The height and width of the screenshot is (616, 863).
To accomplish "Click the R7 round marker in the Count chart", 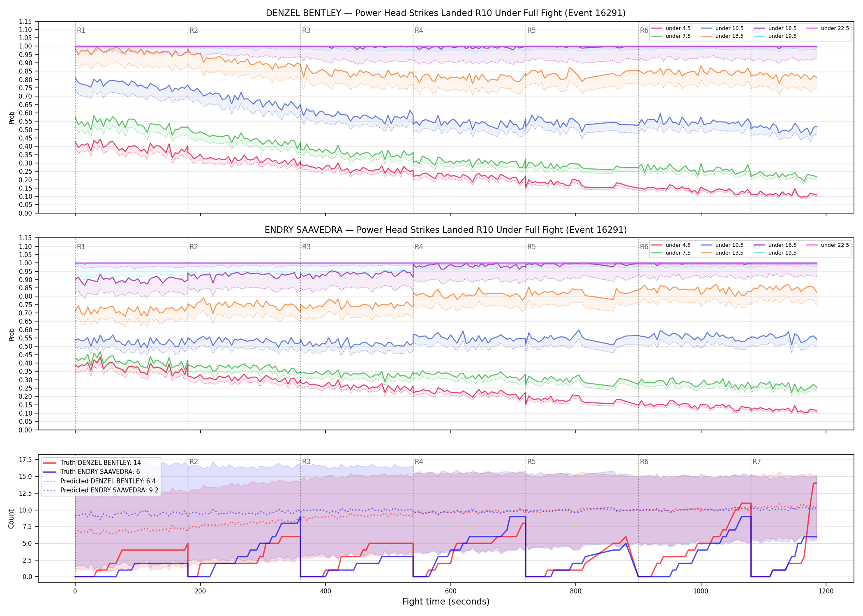I will click(x=757, y=462).
